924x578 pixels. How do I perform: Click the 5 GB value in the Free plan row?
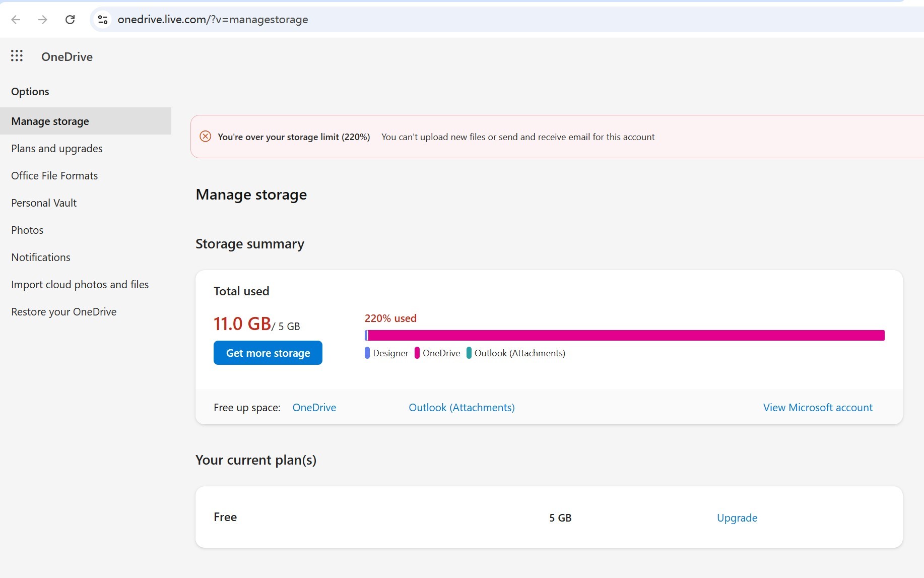pos(560,518)
